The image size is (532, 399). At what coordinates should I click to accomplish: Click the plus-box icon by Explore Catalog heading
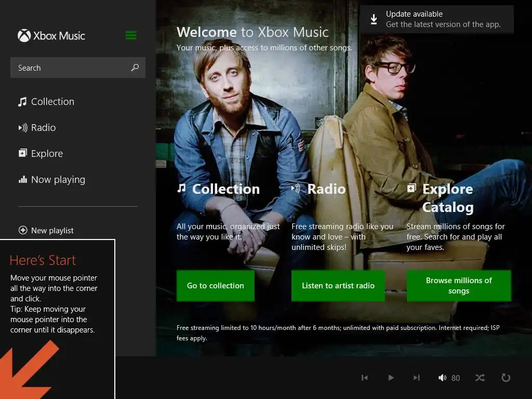pos(411,188)
